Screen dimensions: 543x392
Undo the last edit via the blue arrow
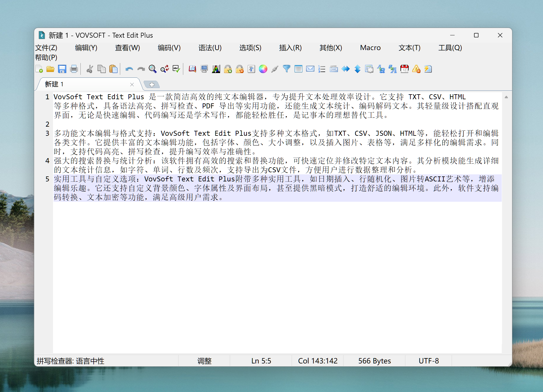(129, 69)
